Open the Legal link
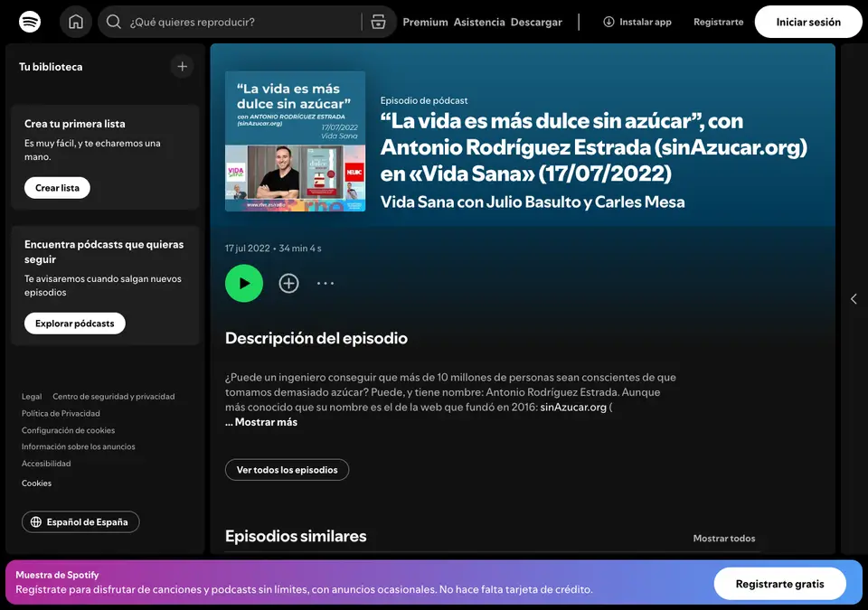 [x=32, y=397]
